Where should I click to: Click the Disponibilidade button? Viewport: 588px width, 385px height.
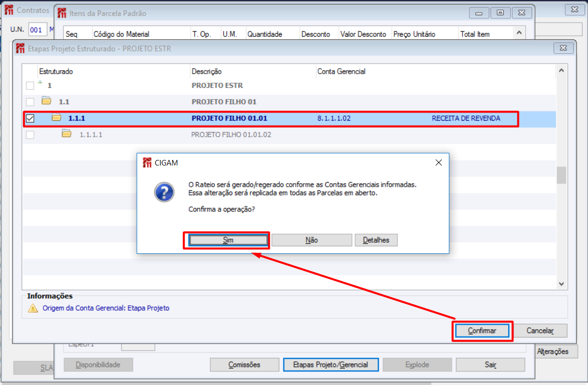[98, 365]
